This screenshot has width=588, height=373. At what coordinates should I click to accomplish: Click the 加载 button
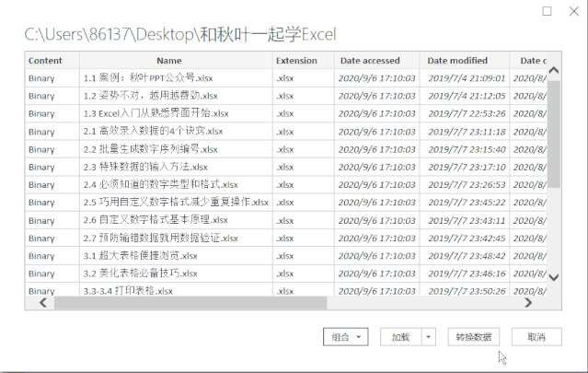pyautogui.click(x=400, y=336)
